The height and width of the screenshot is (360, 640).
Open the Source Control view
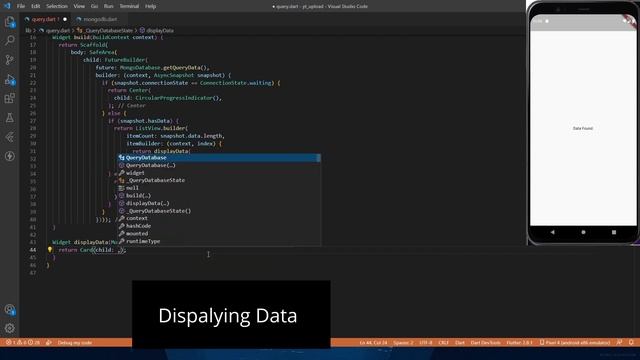pyautogui.click(x=9, y=60)
